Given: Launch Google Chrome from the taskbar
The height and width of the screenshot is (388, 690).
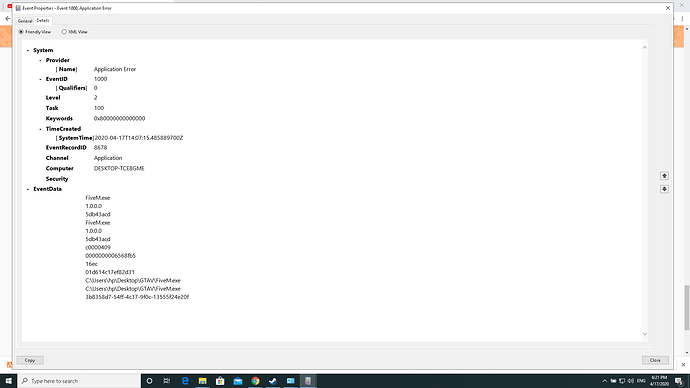Looking at the screenshot, I should [x=255, y=381].
